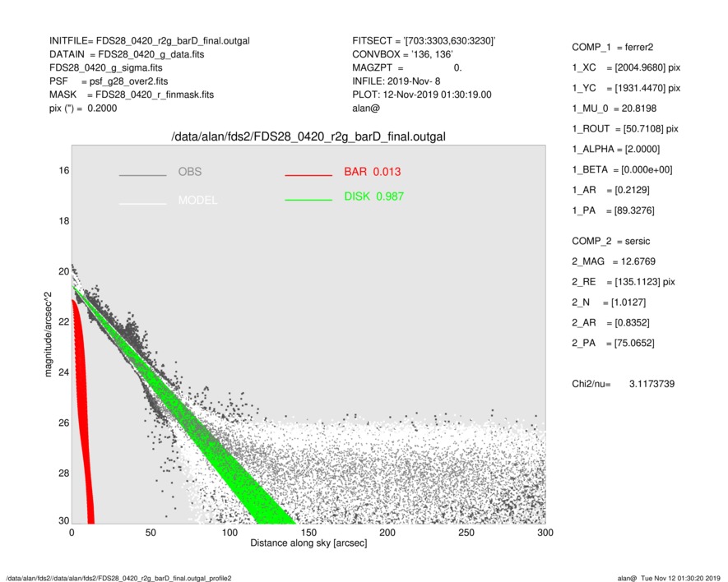
Task: Click the 1_ROUT = [50.7108] pix line
Action: pos(625,129)
